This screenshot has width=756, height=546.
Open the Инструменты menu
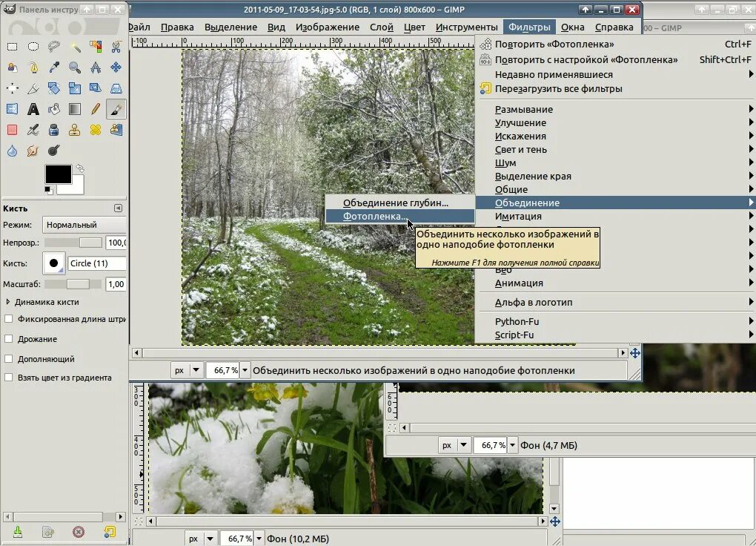tap(466, 27)
